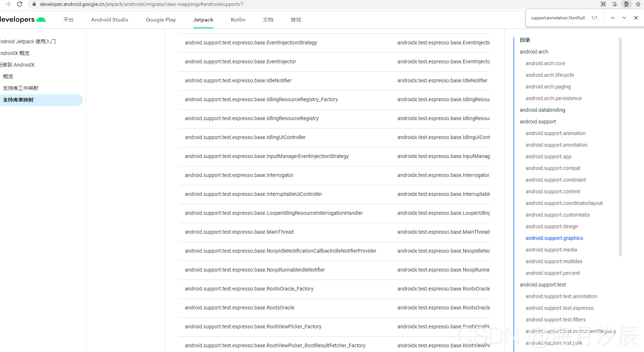The image size is (644, 352).
Task: Jump to next search match
Action: point(624,17)
